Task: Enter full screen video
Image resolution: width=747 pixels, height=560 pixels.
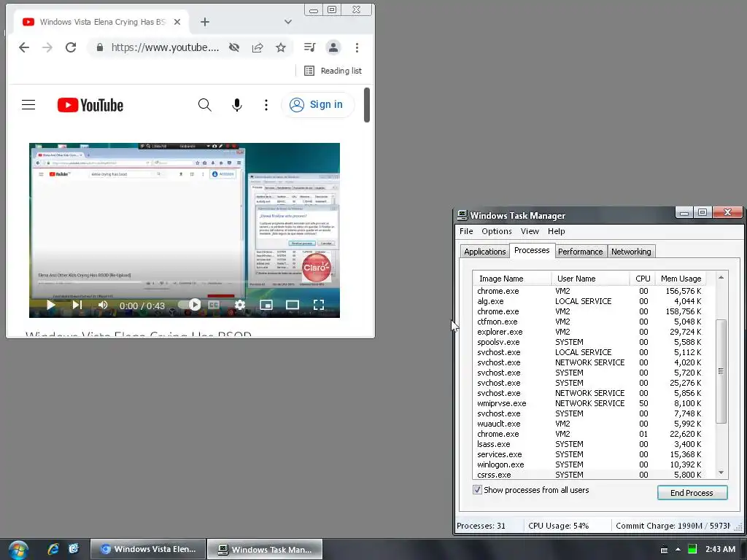Action: pos(319,306)
